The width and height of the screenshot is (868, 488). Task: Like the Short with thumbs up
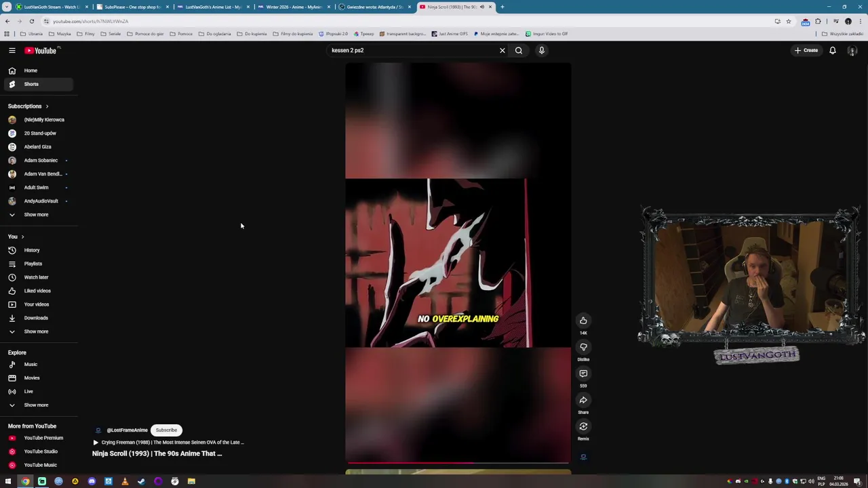point(583,321)
